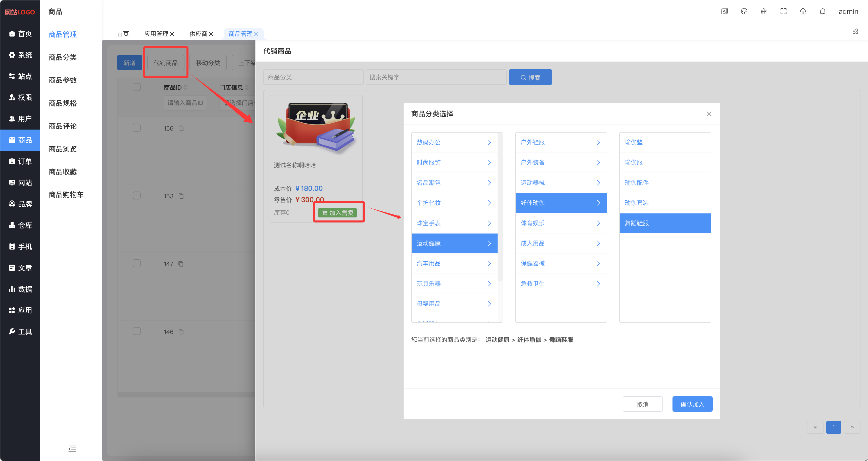Toggle the select-all header checkbox
Screen dimensions: 868x461
point(136,87)
